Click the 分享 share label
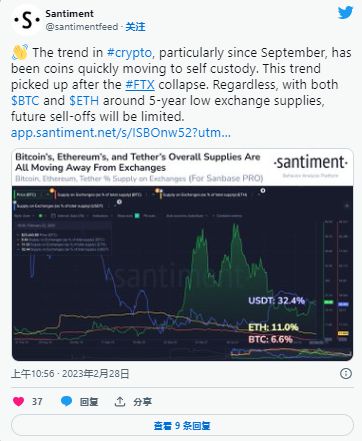362x441 pixels. [142, 402]
